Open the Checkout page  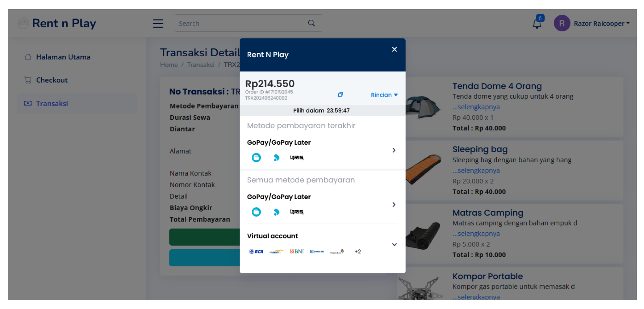(52, 80)
